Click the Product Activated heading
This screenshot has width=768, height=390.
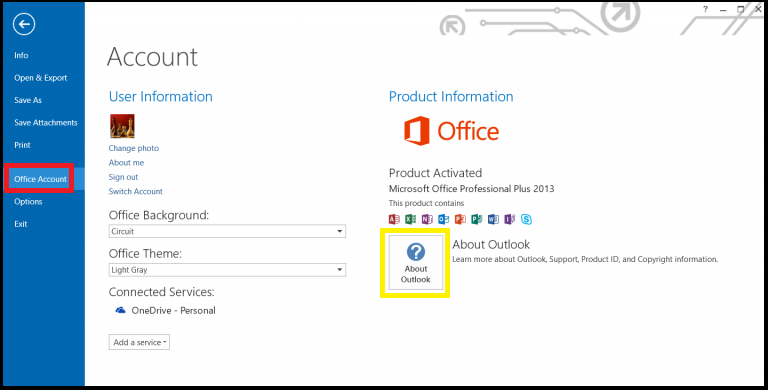(435, 173)
